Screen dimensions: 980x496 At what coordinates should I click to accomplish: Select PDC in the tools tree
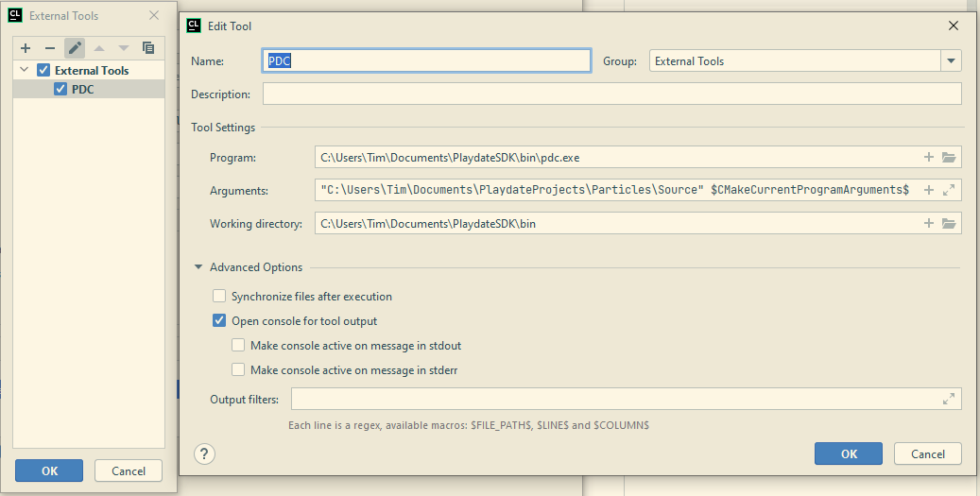82,90
